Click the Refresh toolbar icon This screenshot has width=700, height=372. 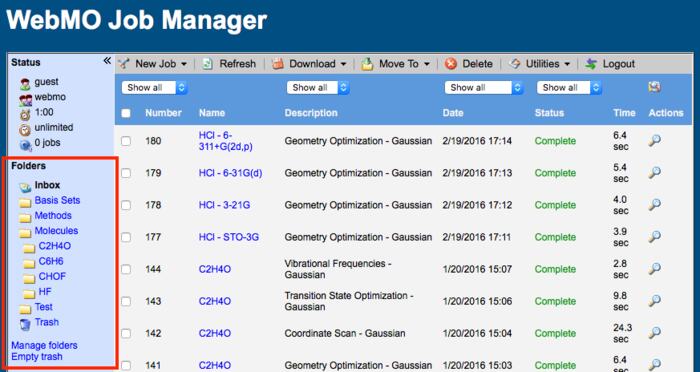point(208,64)
